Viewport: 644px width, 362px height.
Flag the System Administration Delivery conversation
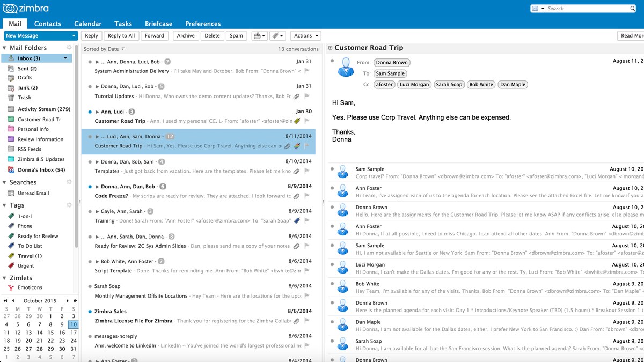click(x=307, y=71)
